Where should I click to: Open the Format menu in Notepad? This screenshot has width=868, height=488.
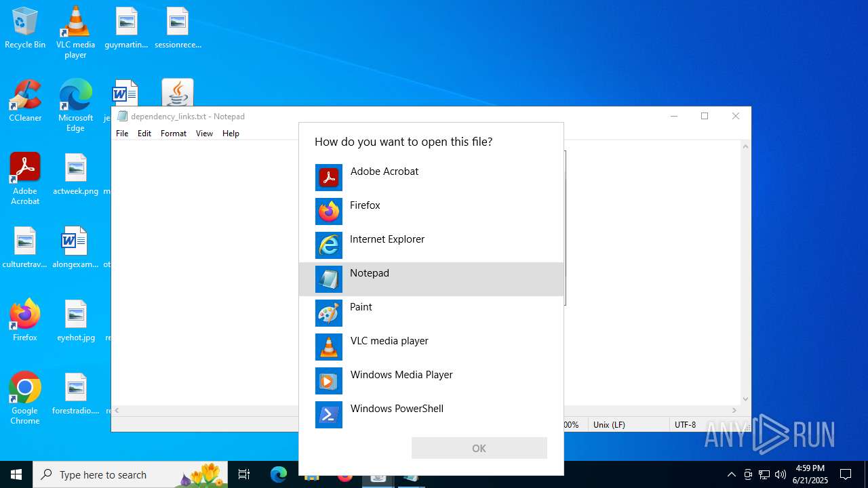click(x=174, y=134)
